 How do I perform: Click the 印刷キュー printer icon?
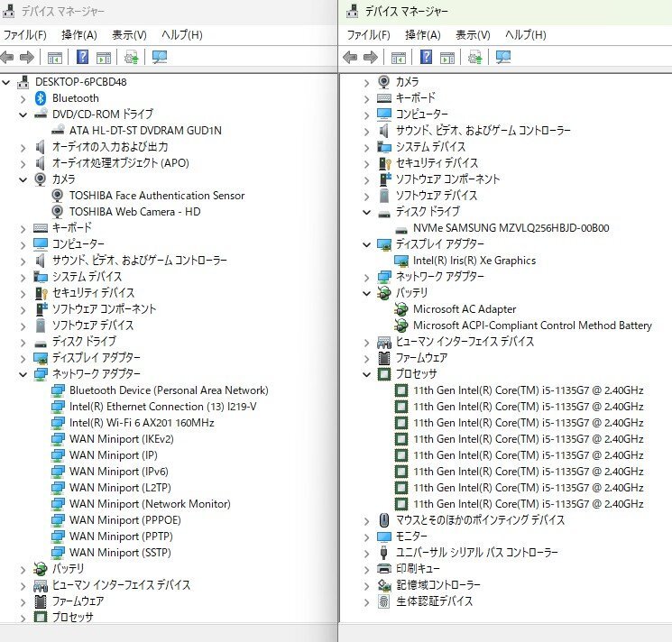[x=384, y=569]
